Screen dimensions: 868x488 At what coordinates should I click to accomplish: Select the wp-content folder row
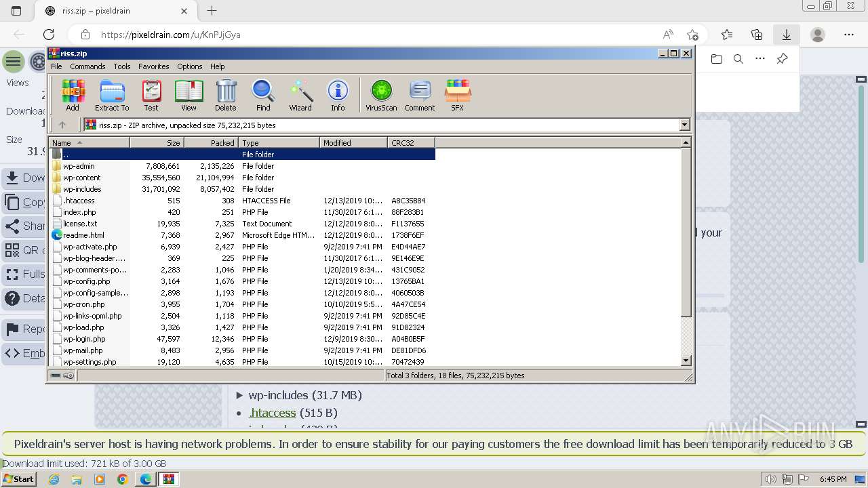(x=241, y=178)
